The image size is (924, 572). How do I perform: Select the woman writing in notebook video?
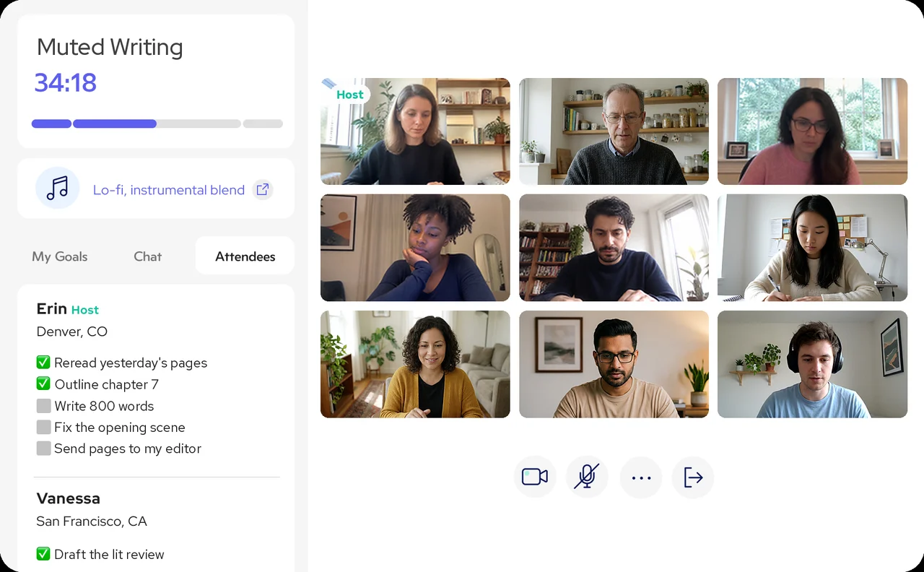click(x=812, y=248)
